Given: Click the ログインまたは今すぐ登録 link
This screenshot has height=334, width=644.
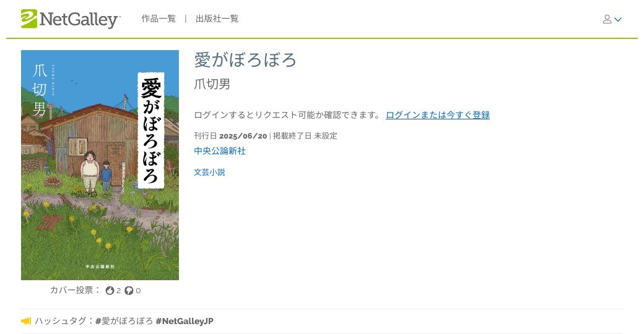Looking at the screenshot, I should point(437,115).
